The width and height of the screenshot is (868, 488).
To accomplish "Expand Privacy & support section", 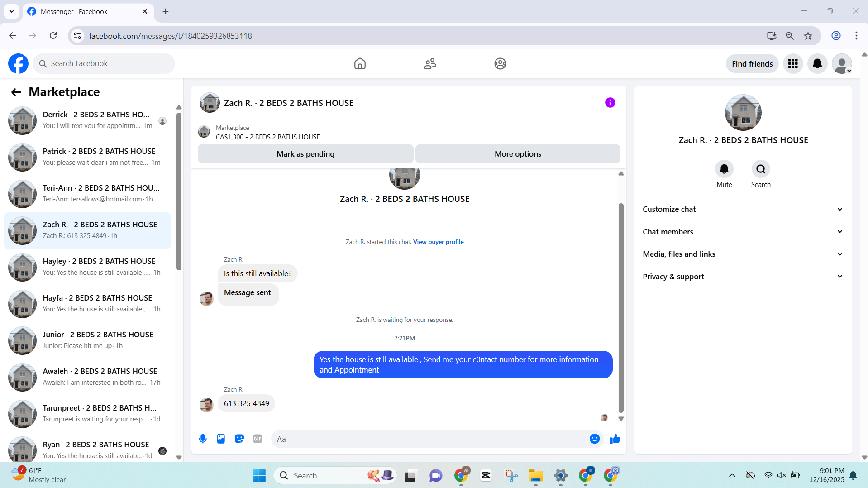I will [743, 277].
